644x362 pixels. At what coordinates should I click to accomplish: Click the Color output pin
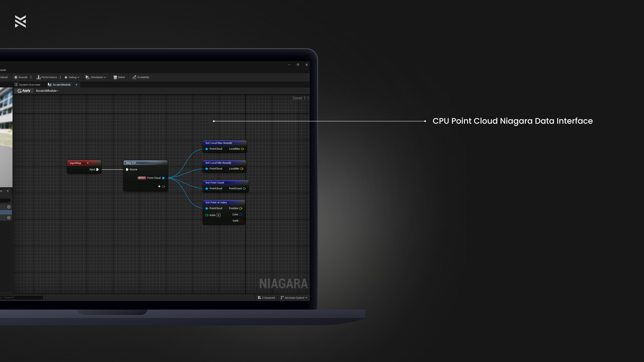(241, 215)
